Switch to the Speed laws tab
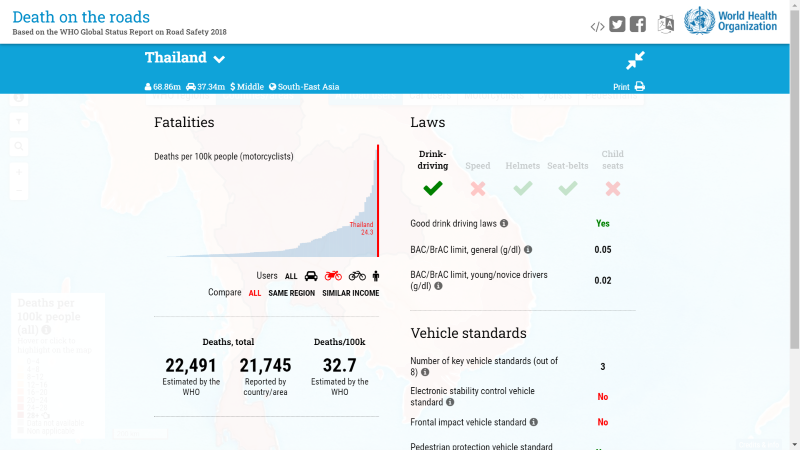Screen dimensions: 800x450 478,178
